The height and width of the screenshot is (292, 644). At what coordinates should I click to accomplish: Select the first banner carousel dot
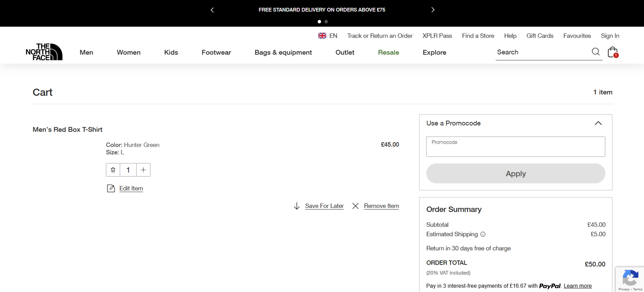[319, 22]
